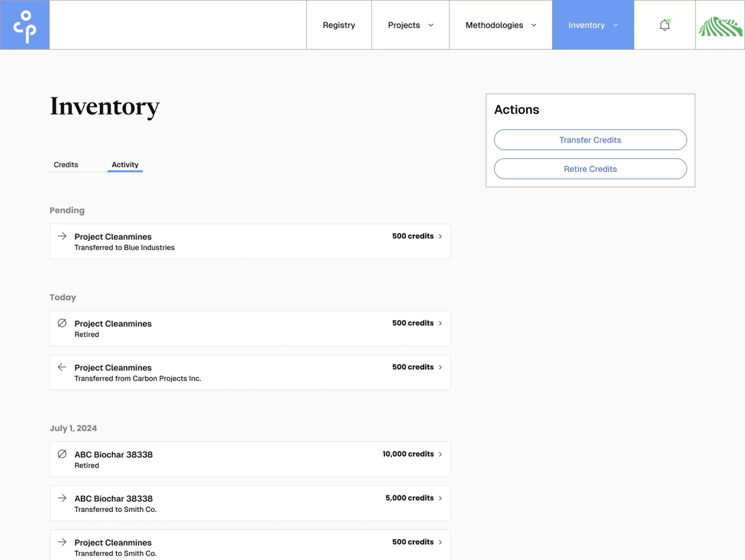Open details chevron for Carbon Projects Inc. transfer
This screenshot has width=745, height=560.
(x=440, y=367)
